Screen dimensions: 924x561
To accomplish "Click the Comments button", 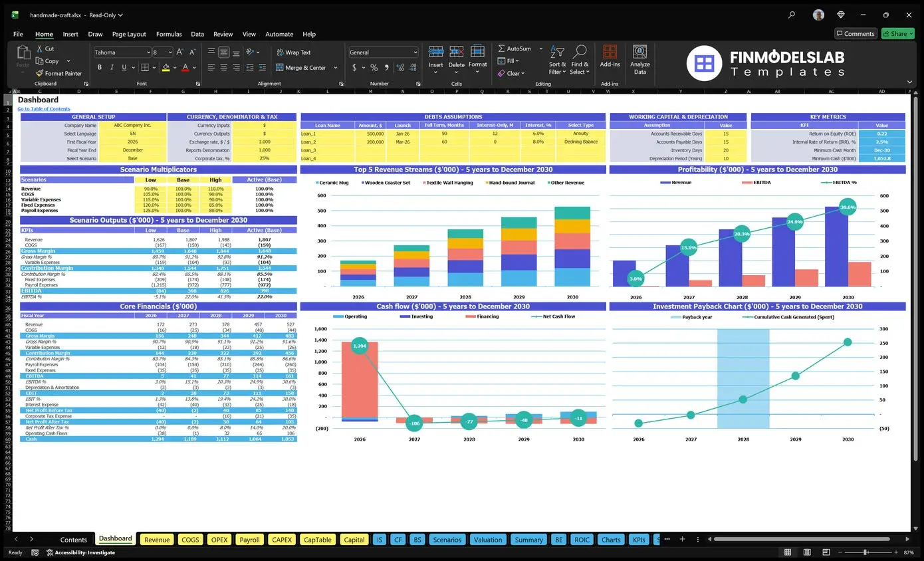I will [x=856, y=34].
